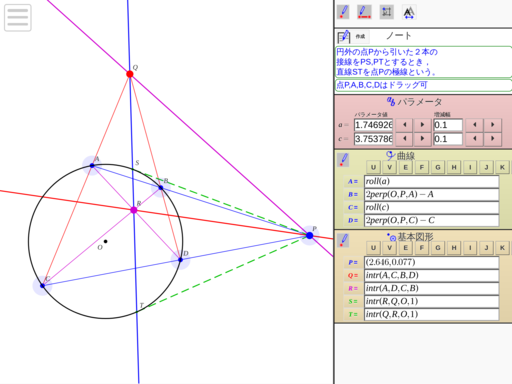Click the pen icon in 曲線 panel
This screenshot has width=512, height=384.
pos(343,160)
